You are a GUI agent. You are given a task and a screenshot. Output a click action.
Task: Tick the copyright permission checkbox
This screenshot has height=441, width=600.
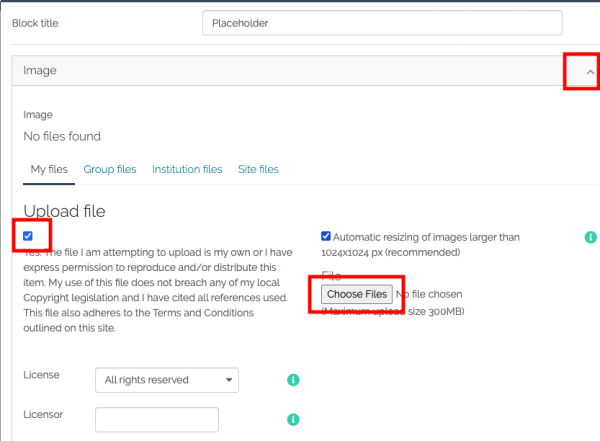[x=28, y=236]
